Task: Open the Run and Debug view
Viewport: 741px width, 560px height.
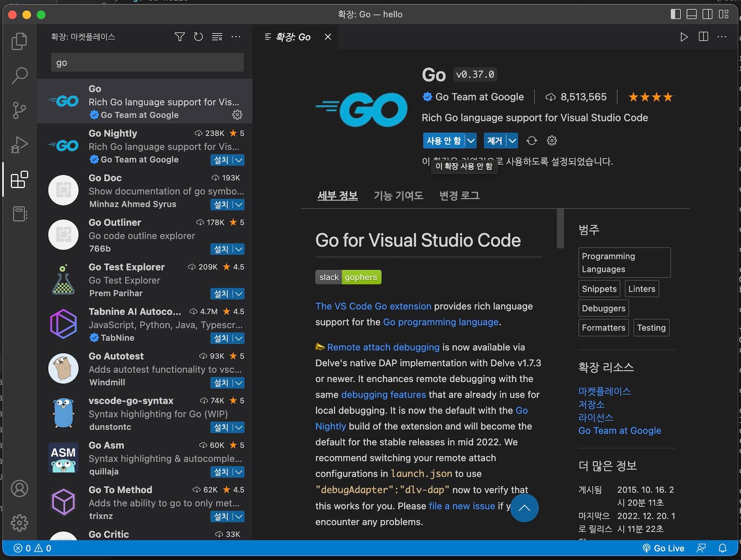Action: click(x=19, y=145)
